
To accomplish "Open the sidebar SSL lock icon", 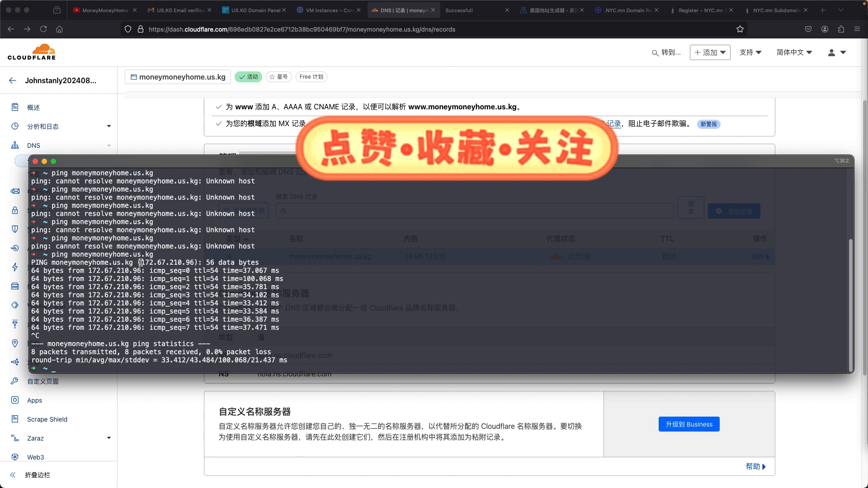I will tap(15, 210).
